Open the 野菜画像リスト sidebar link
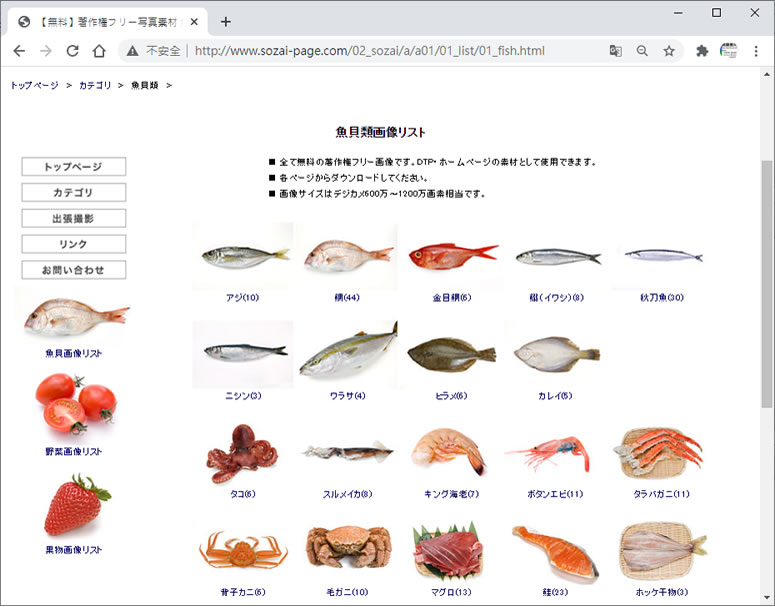775x607 pixels. tap(74, 451)
